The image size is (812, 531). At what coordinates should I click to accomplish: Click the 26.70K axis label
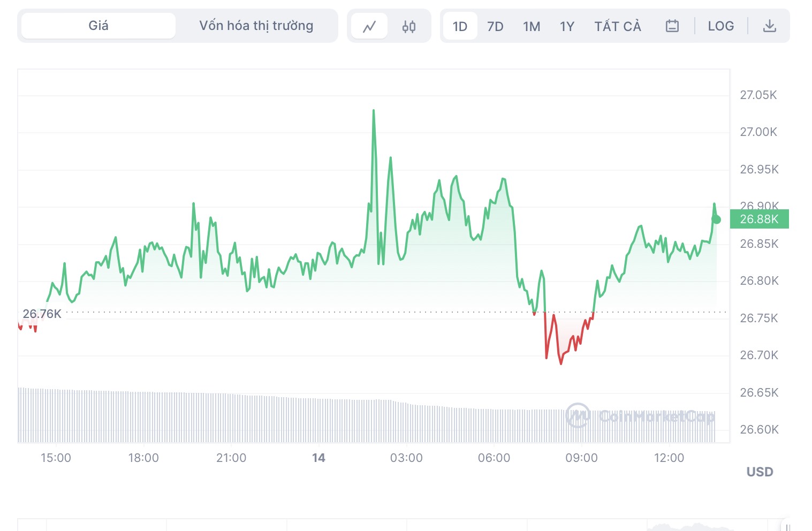[x=759, y=355]
